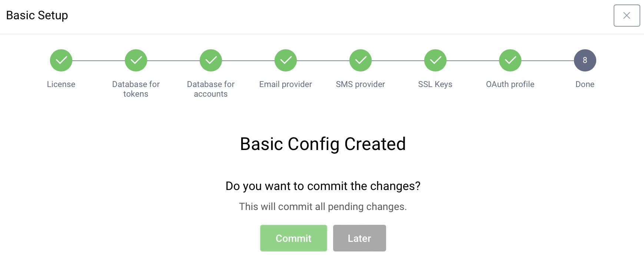The height and width of the screenshot is (260, 644).
Task: Select the License step checkmark icon
Action: click(61, 60)
